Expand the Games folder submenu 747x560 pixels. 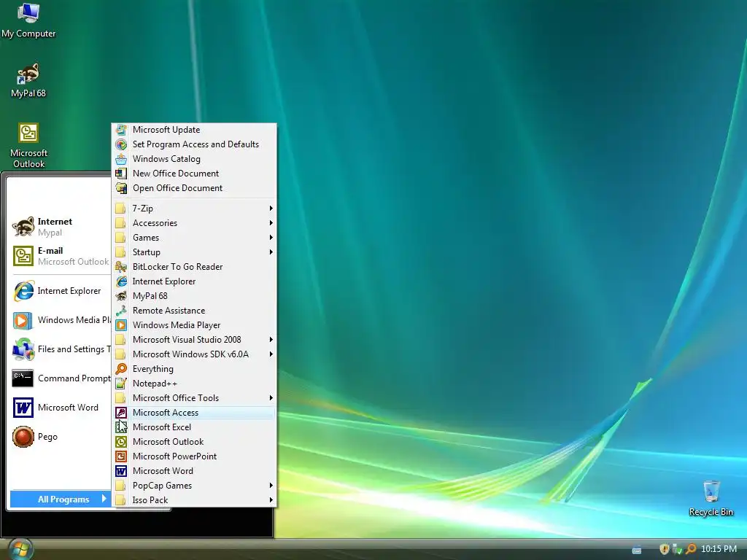click(194, 238)
